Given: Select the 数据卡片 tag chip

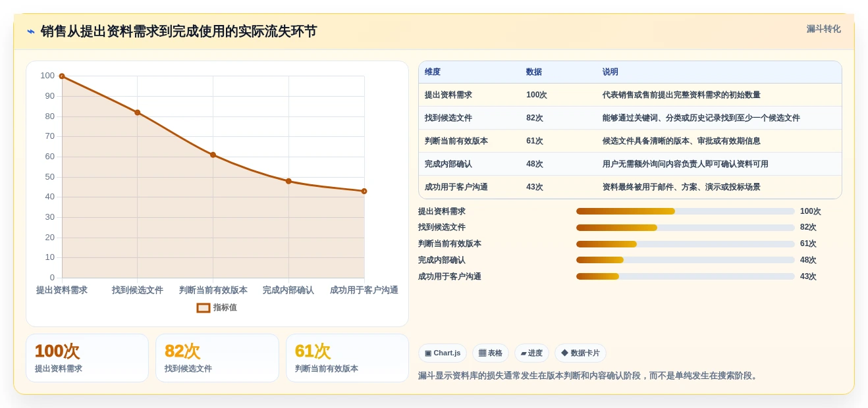Looking at the screenshot, I should (x=580, y=353).
